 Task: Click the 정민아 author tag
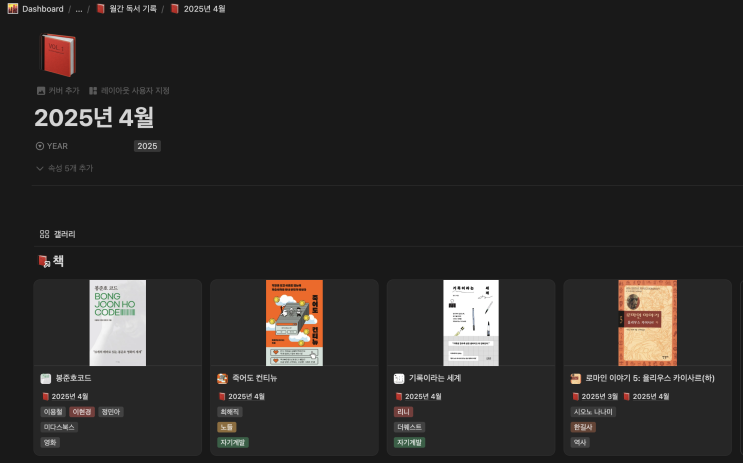[x=111, y=412]
